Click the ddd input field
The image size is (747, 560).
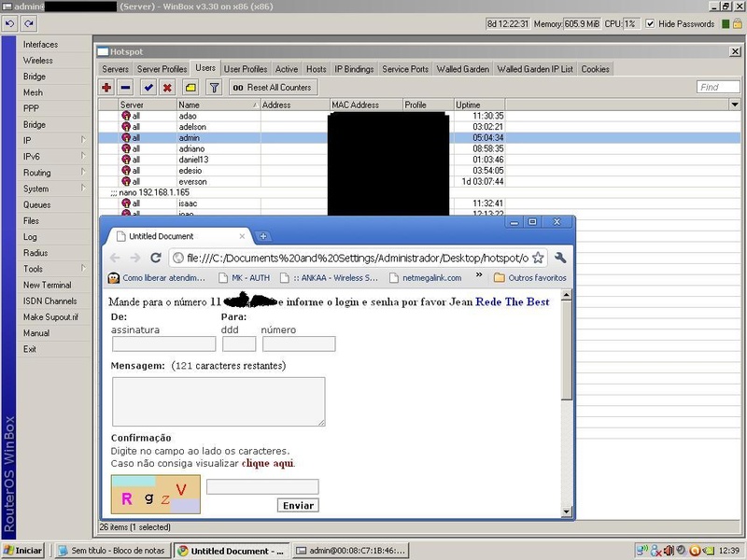(239, 343)
